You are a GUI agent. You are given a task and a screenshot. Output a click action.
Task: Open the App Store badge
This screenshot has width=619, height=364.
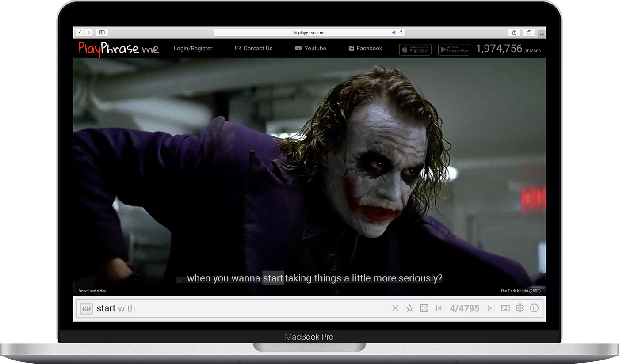pyautogui.click(x=415, y=49)
